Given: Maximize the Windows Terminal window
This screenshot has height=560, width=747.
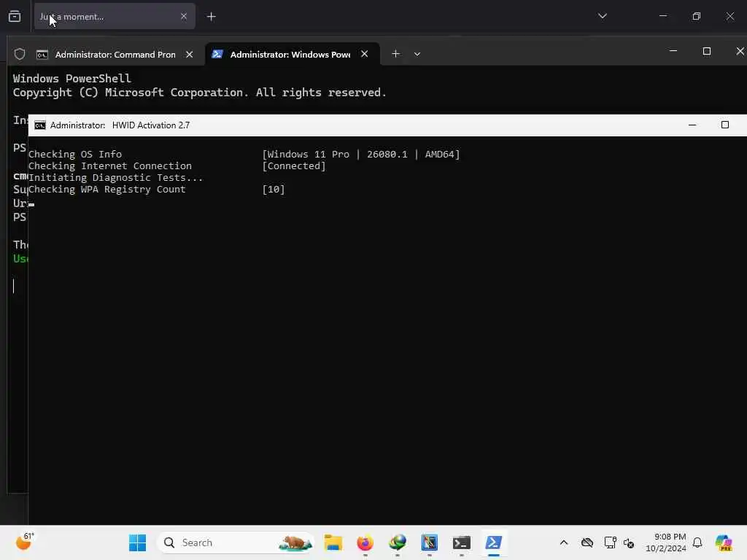Looking at the screenshot, I should tap(706, 51).
